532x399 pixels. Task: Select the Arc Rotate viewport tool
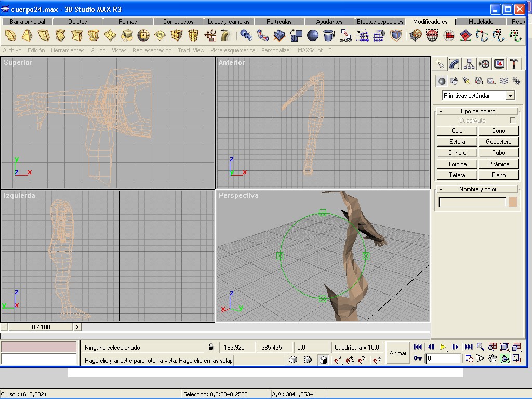pos(504,358)
